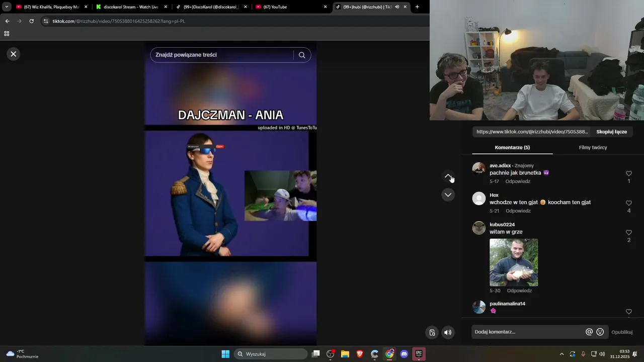Screen dimensions: 644x362
Task: Open the browser tab search dropdown
Action: tap(7, 7)
